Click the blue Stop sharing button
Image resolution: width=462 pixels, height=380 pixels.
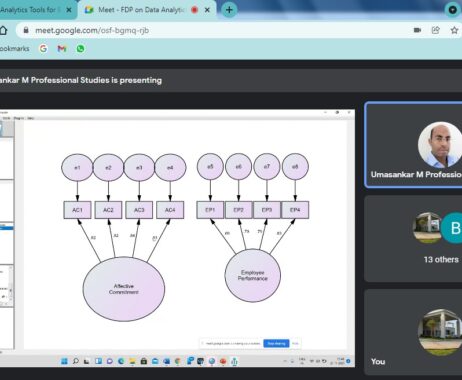tap(276, 343)
